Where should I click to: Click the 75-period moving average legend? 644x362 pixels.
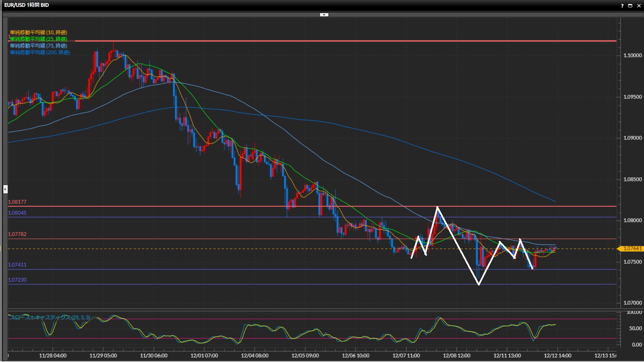tap(38, 46)
